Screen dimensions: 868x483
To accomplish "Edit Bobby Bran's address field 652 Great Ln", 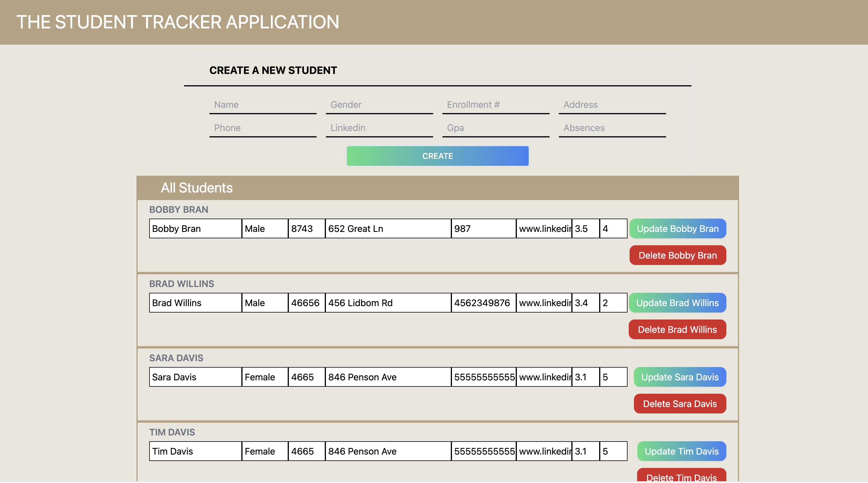I will pos(388,229).
